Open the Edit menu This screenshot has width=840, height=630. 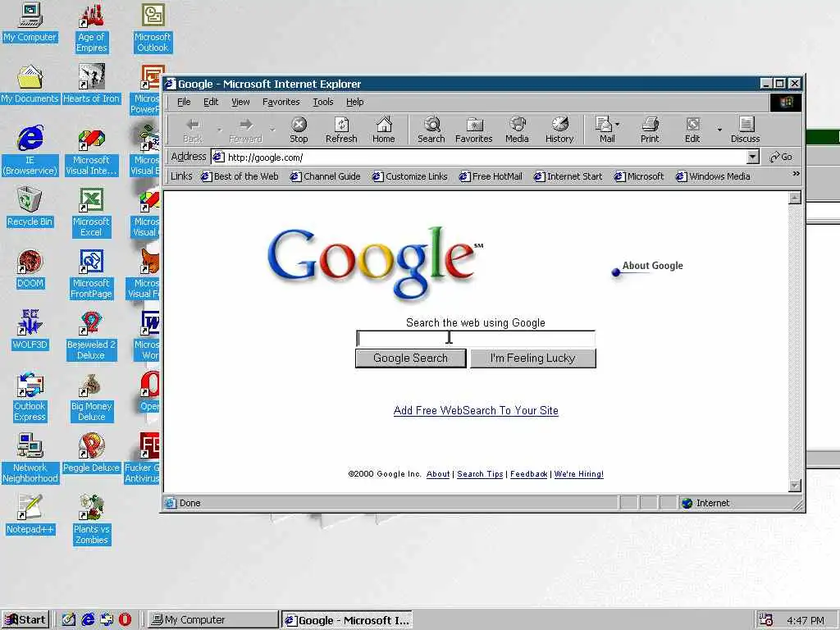point(211,102)
